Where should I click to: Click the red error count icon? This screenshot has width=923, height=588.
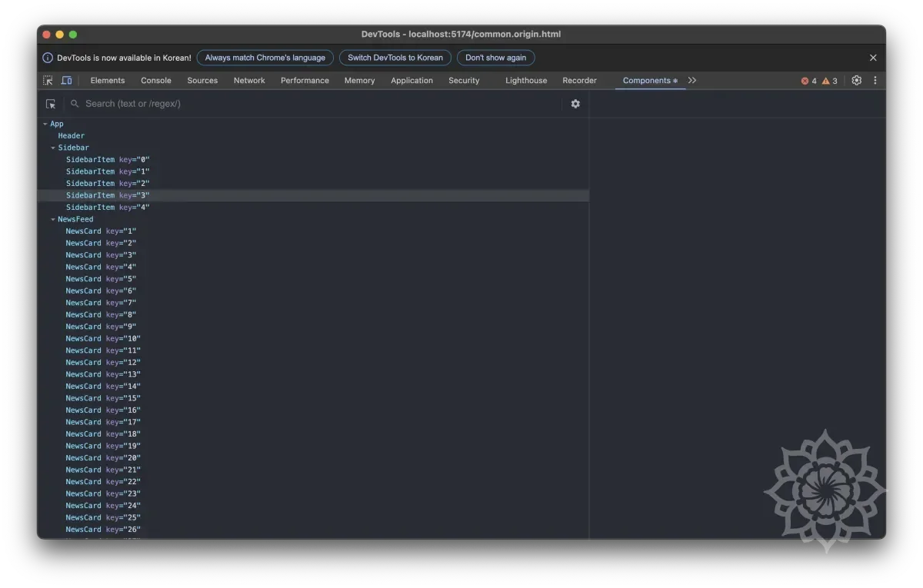(805, 81)
